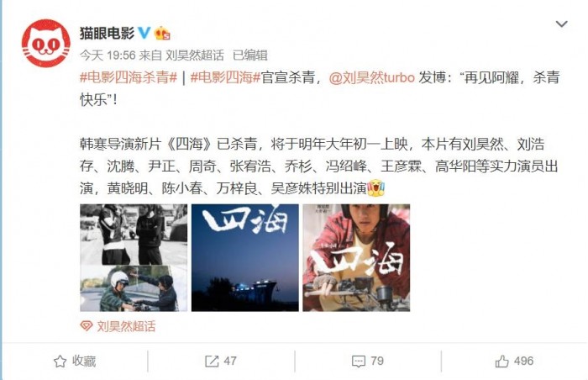View the black-and-white behind-the-scenes photo
This screenshot has height=380, width=588.
pyautogui.click(x=134, y=257)
